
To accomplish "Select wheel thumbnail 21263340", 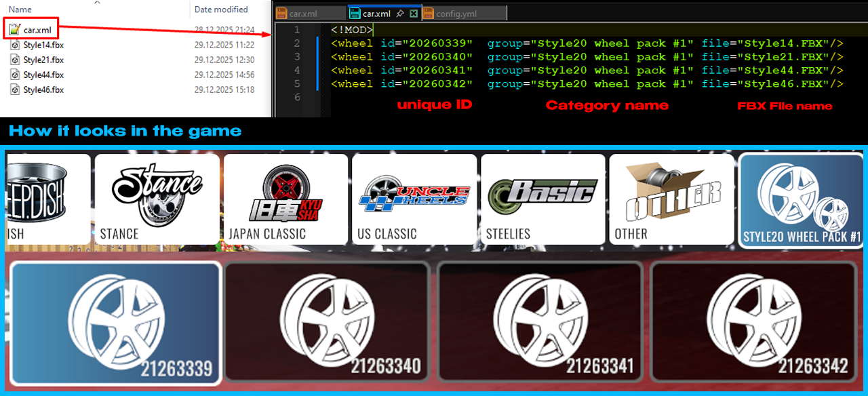I will 328,323.
